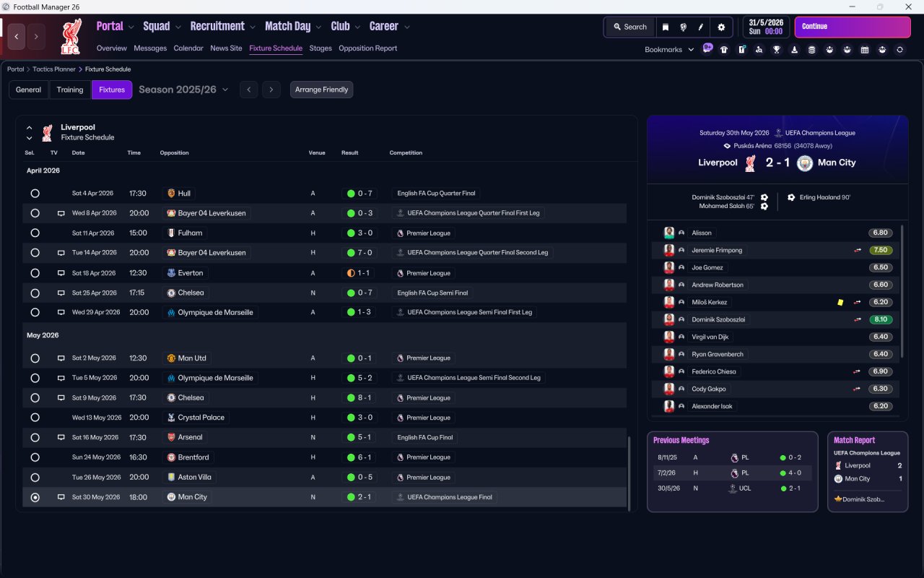924x578 pixels.
Task: Click the Liverpool crest beside Fixture Schedule heading
Action: coord(48,132)
